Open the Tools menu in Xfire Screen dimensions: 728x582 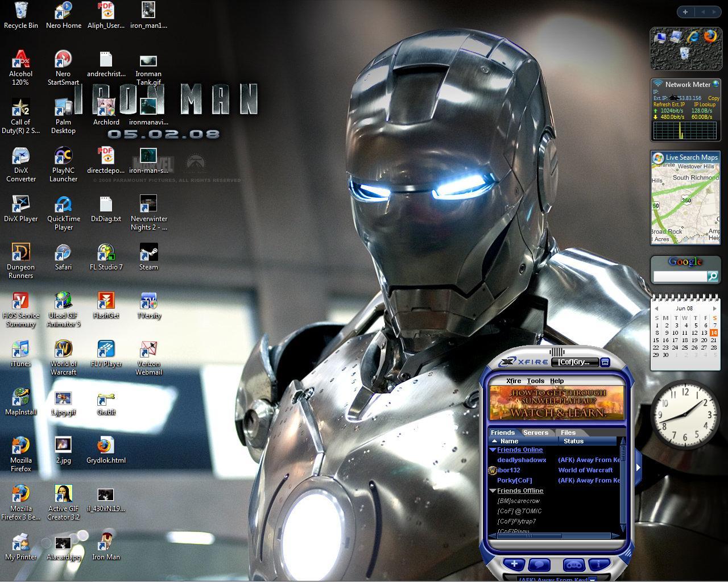(535, 381)
